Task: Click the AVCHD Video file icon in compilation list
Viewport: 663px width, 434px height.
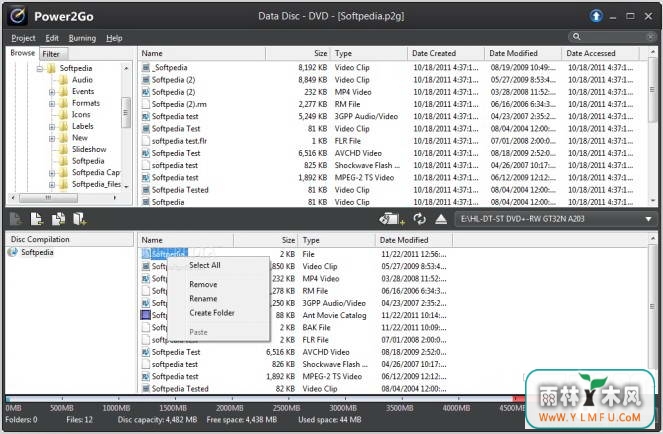Action: 146,352
